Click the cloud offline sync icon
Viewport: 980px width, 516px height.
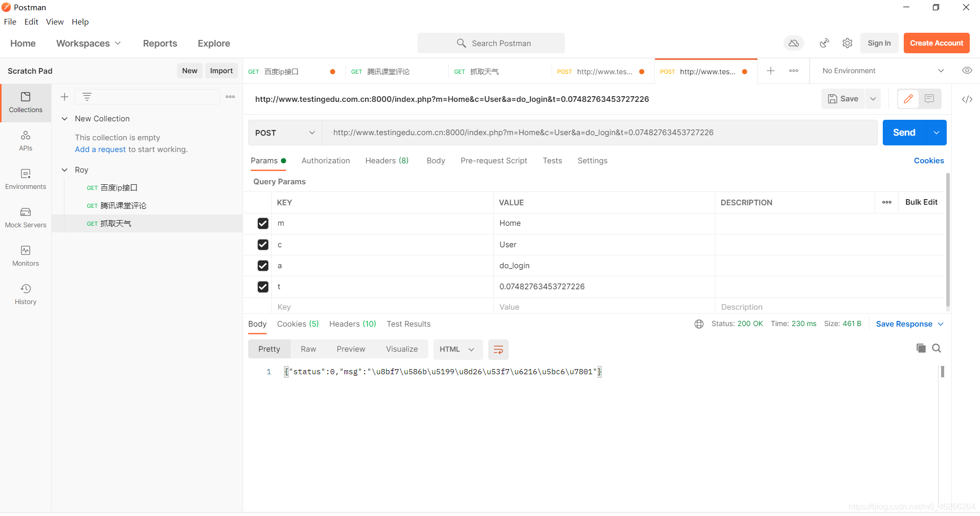click(794, 44)
